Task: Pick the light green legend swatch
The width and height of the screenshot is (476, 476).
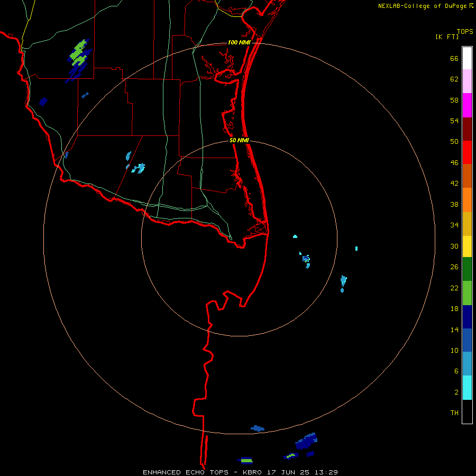Action: [x=467, y=293]
